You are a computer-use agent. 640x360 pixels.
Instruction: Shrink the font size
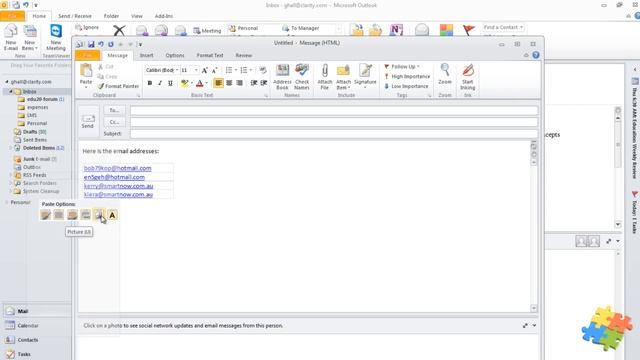pos(214,70)
